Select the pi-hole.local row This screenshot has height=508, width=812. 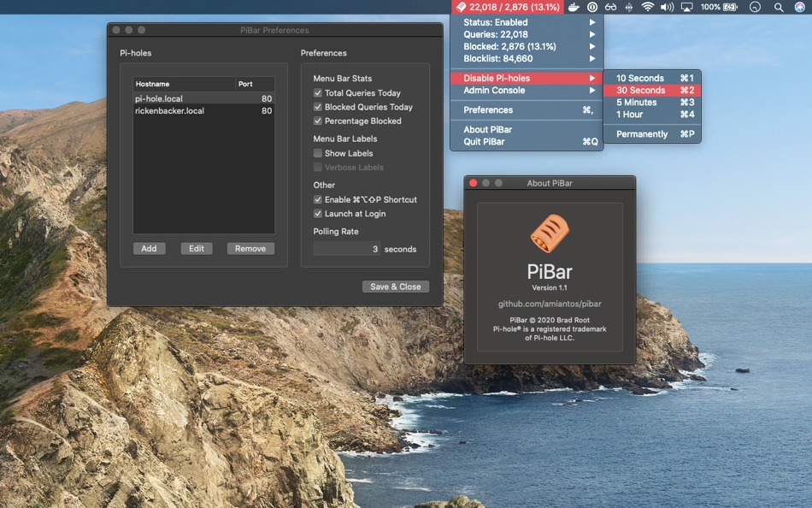click(203, 98)
